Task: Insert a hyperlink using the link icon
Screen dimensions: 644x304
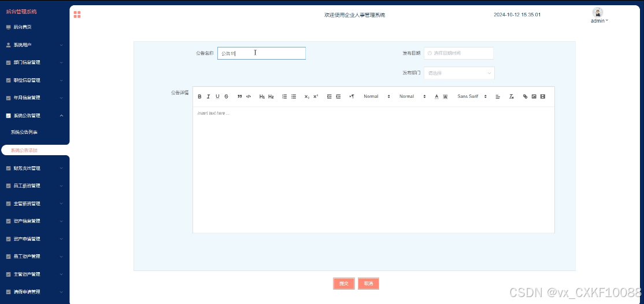Action: point(525,97)
